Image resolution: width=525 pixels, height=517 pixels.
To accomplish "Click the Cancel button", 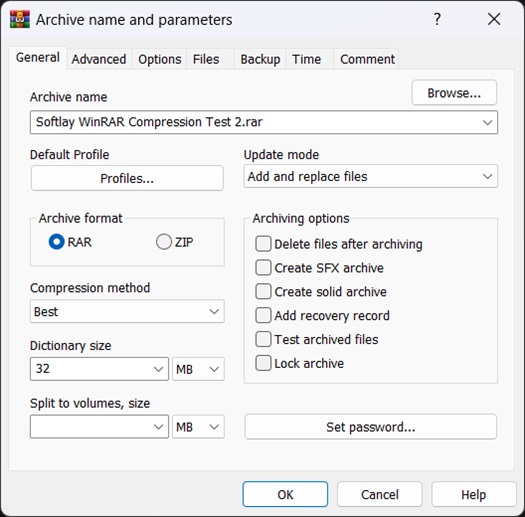I will [x=380, y=494].
